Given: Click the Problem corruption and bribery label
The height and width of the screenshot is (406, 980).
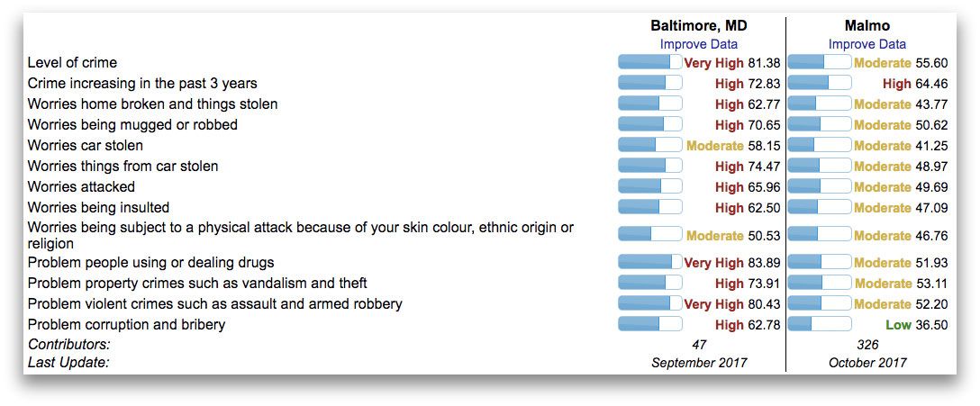Looking at the screenshot, I should [126, 325].
